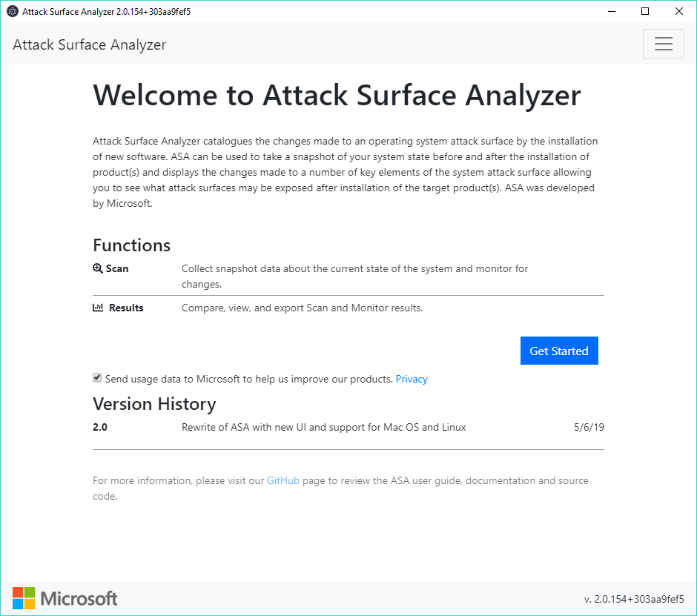Click the 5/6/19 release date
Screen dimensions: 697x616
click(x=589, y=427)
